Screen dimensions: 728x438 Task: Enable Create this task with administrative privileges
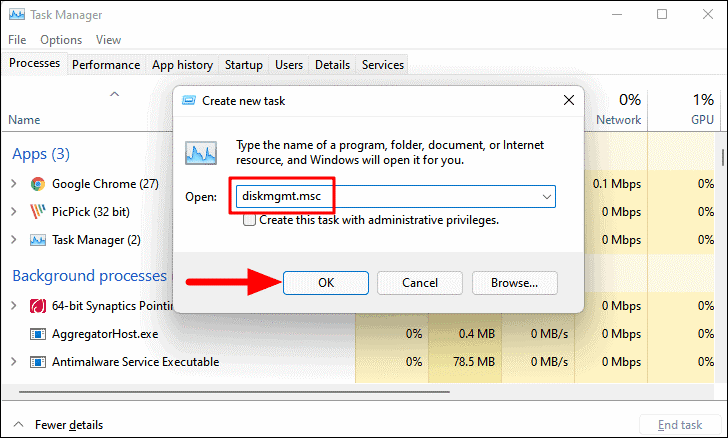(x=249, y=220)
